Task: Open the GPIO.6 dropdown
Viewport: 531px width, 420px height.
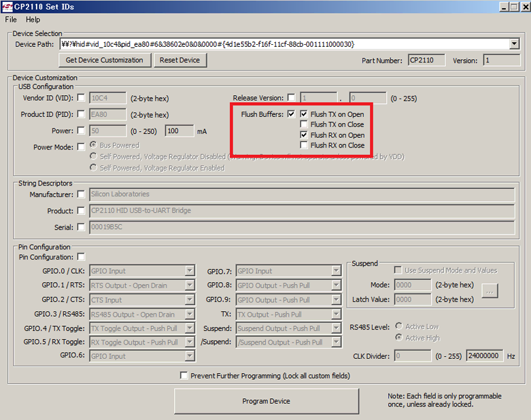Action: tap(189, 356)
